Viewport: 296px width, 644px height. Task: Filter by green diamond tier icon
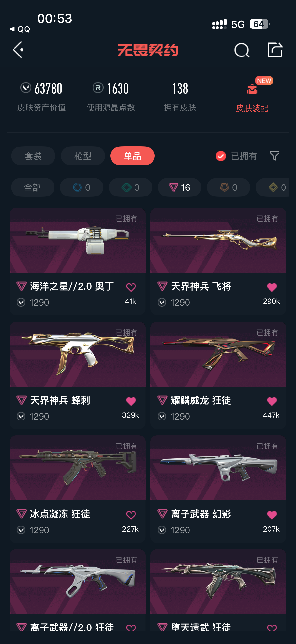pyautogui.click(x=130, y=187)
